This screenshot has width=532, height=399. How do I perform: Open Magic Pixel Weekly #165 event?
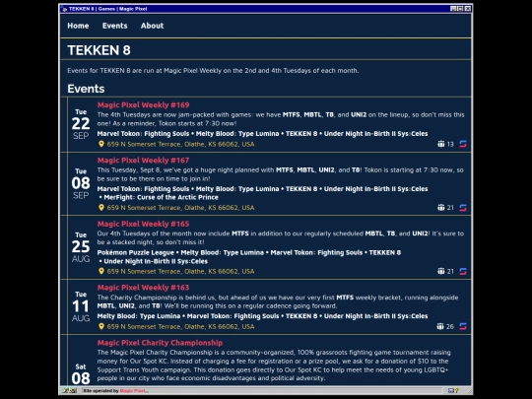[x=143, y=224]
